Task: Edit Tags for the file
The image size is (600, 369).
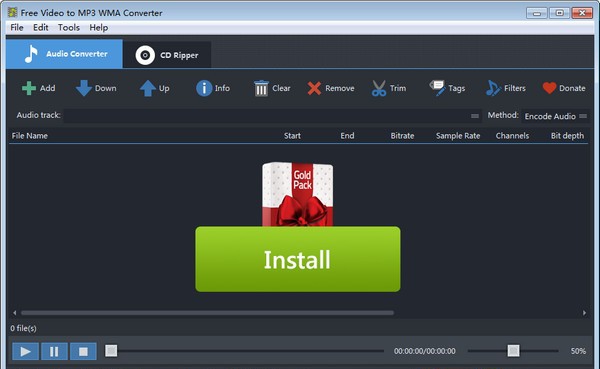Action: coord(447,88)
